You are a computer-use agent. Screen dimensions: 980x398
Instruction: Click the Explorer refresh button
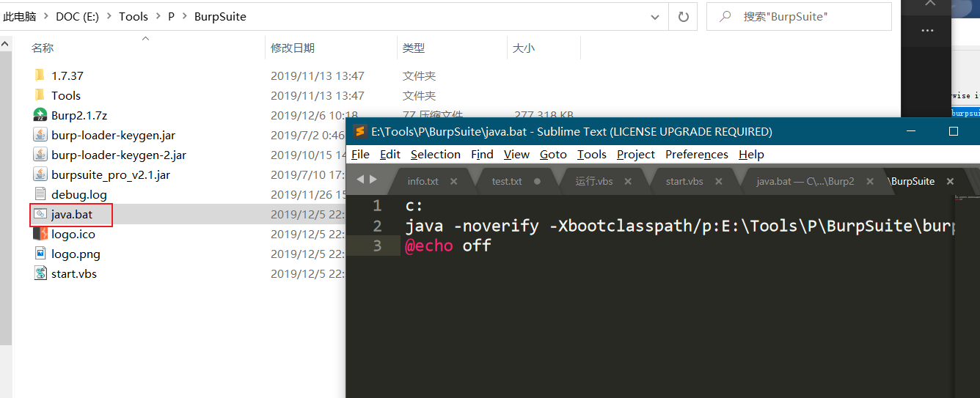pyautogui.click(x=684, y=16)
